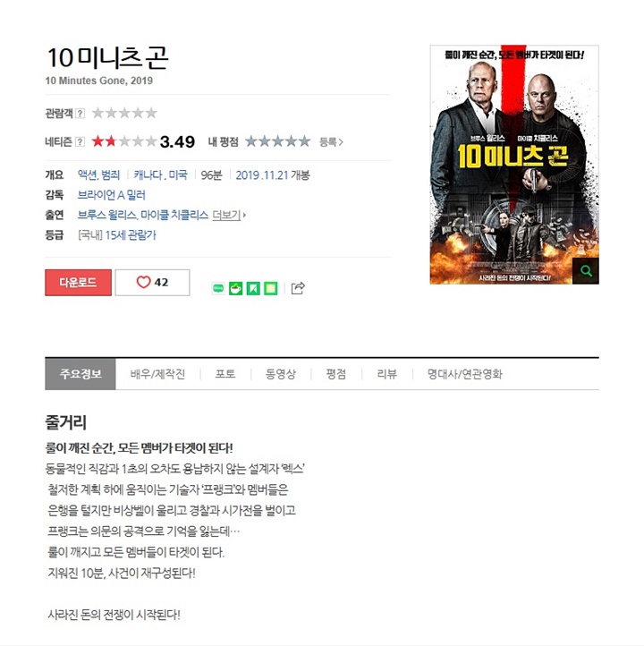Follow the 15세 관람가 rating link

(x=131, y=235)
